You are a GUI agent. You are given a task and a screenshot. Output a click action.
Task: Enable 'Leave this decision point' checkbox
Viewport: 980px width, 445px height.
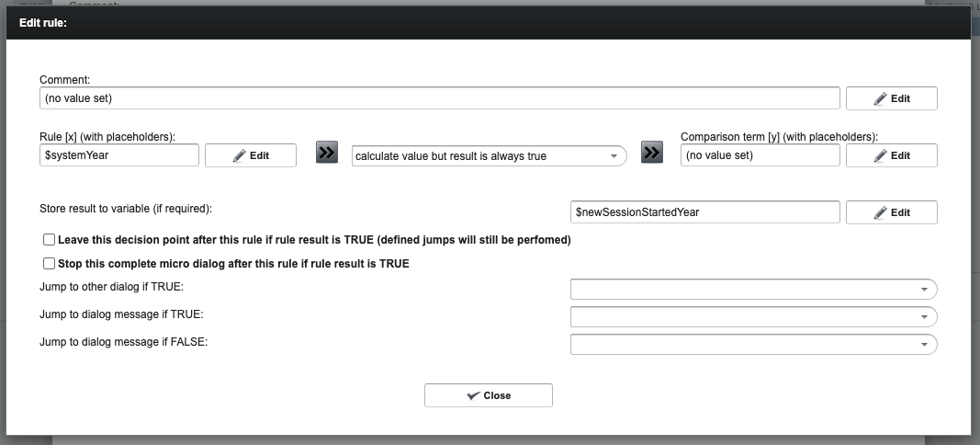(x=49, y=240)
